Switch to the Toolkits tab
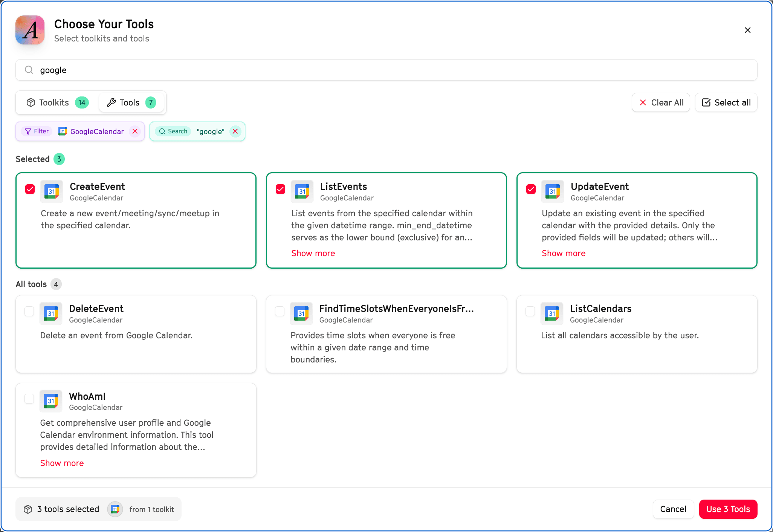This screenshot has height=532, width=773. [x=57, y=102]
